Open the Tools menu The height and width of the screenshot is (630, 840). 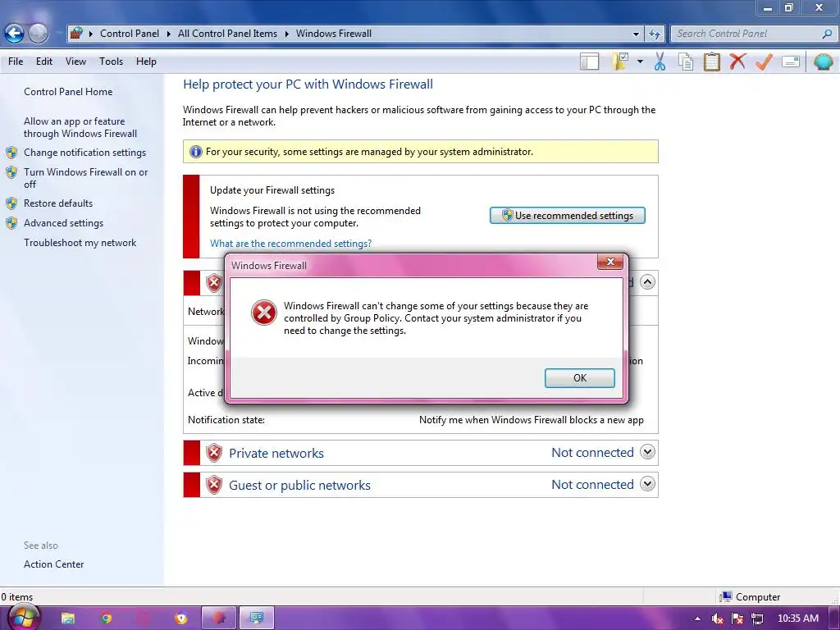pyautogui.click(x=111, y=62)
